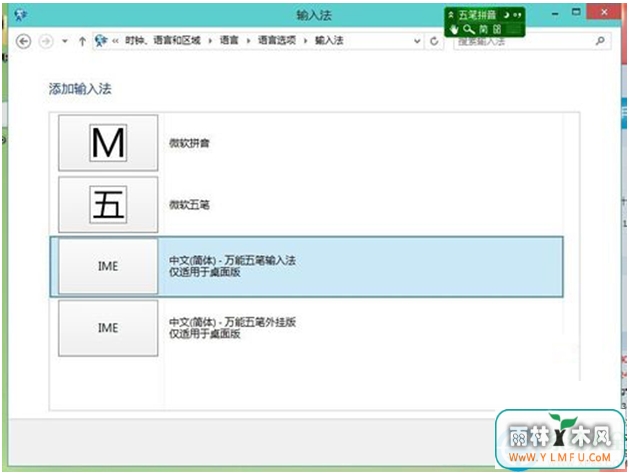Navigate to 语言选项 breadcrumb
Viewport: 630px width, 474px height.
[277, 40]
